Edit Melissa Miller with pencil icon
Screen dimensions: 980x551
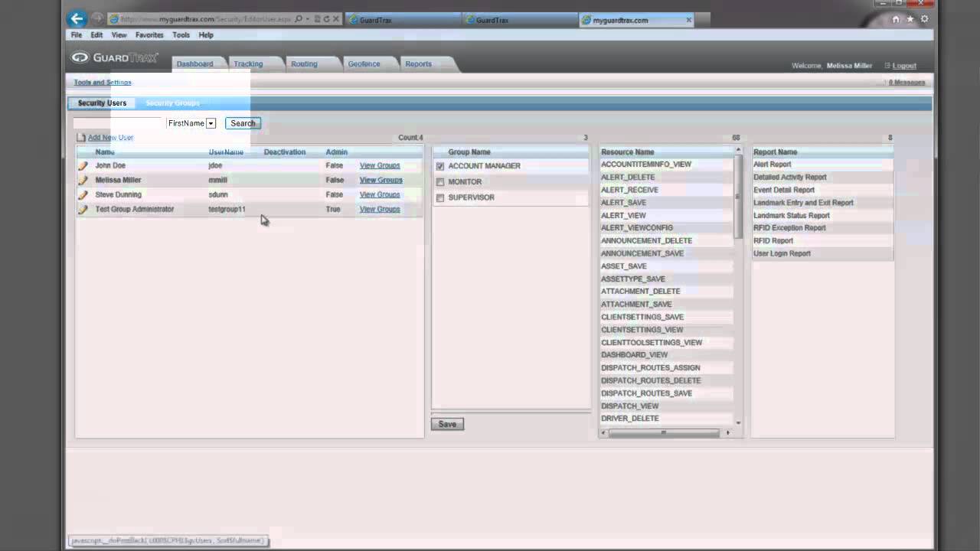(x=83, y=180)
